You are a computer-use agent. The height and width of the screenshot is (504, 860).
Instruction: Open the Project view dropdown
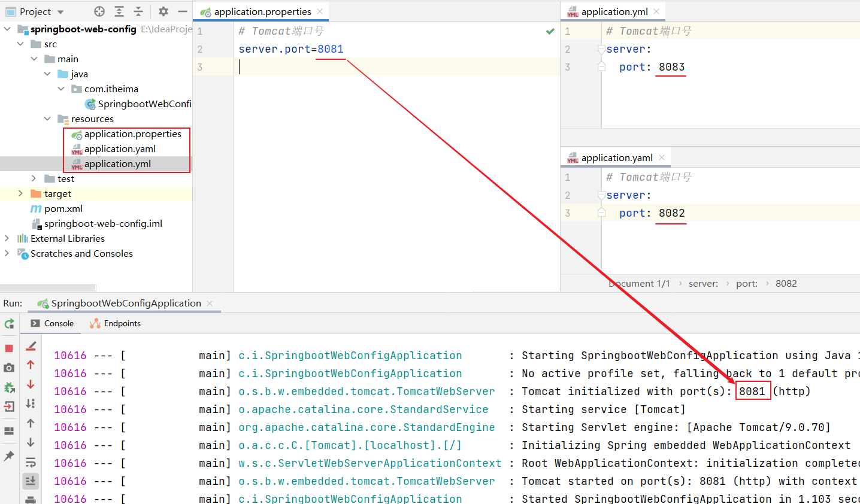tap(60, 12)
